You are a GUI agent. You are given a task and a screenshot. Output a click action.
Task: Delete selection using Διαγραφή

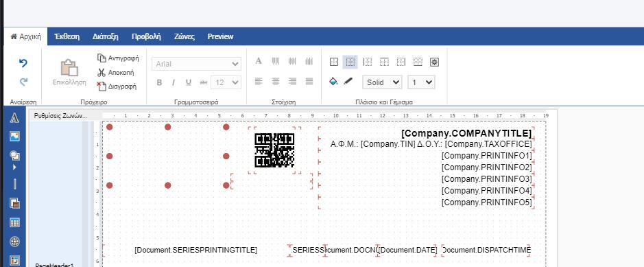click(x=117, y=86)
